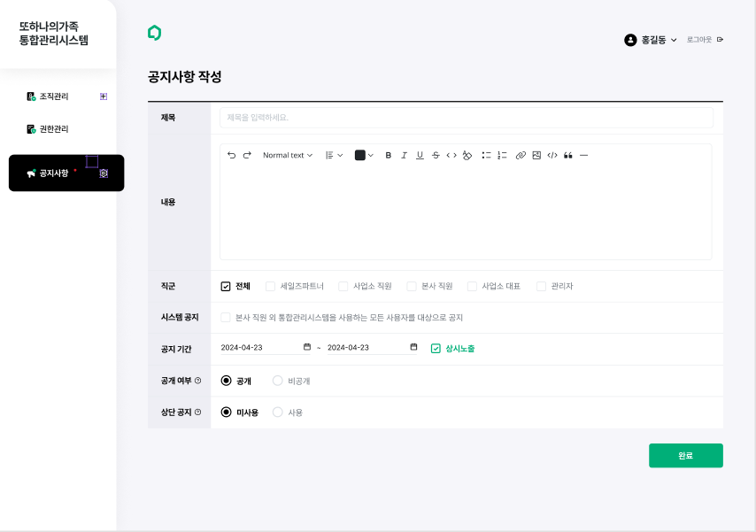The width and height of the screenshot is (756, 532).
Task: Click the user profile avatar icon
Action: (630, 40)
